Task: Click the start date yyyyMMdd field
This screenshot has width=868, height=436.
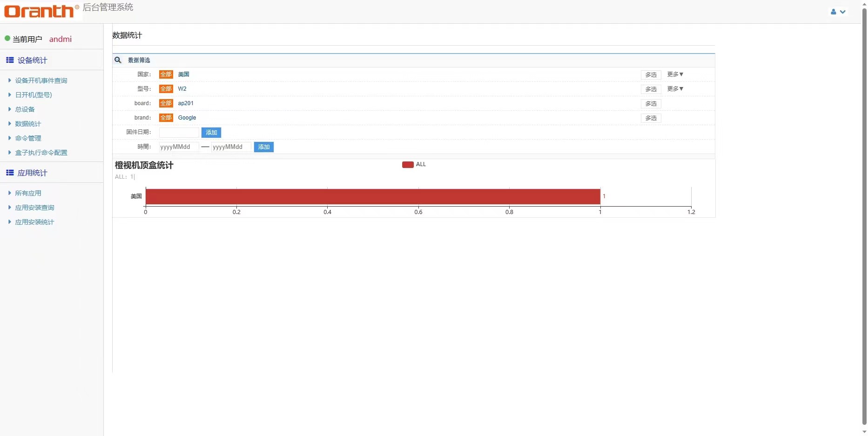Action: (x=179, y=147)
